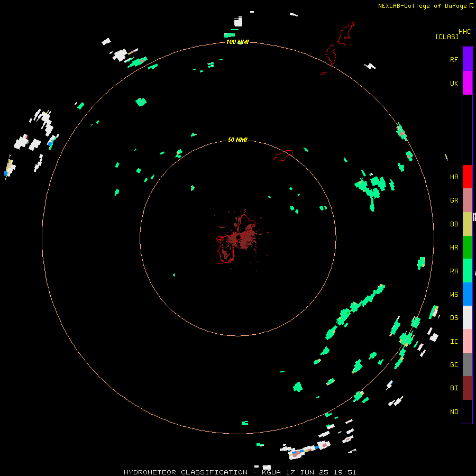Screen dimensions: 476x476
Task: Click the '[CLAS]' units label
Action: click(x=447, y=37)
